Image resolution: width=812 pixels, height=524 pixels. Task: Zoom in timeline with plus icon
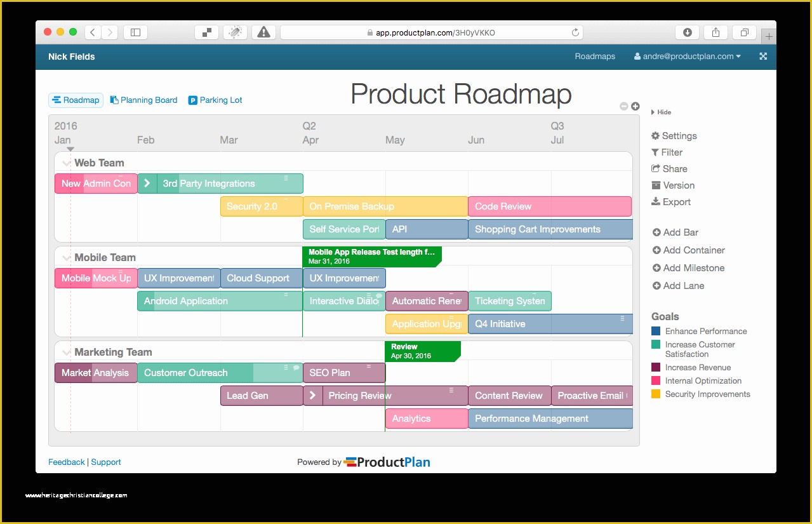coord(635,106)
